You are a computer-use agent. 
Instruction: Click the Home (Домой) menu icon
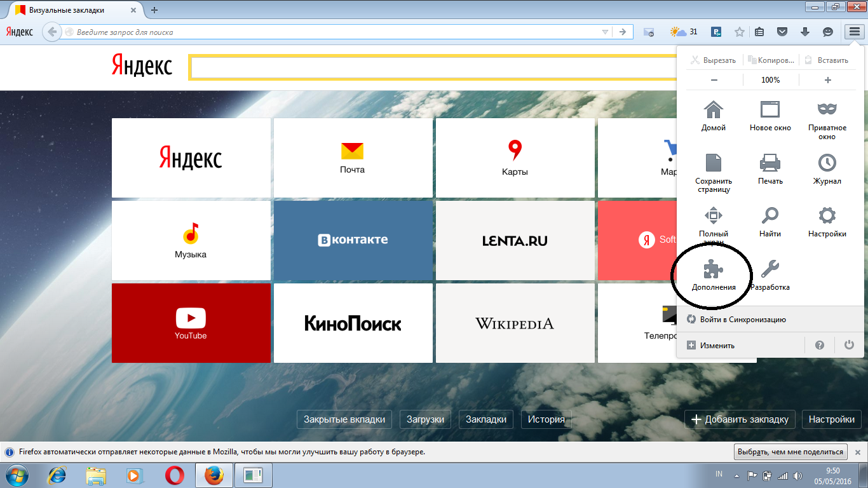[714, 109]
